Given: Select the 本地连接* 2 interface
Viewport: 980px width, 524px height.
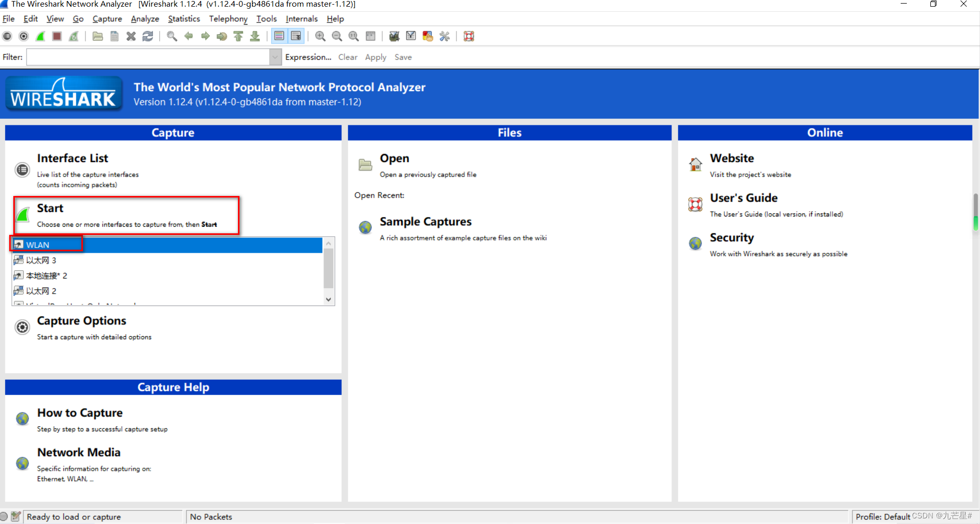Looking at the screenshot, I should click(x=167, y=276).
